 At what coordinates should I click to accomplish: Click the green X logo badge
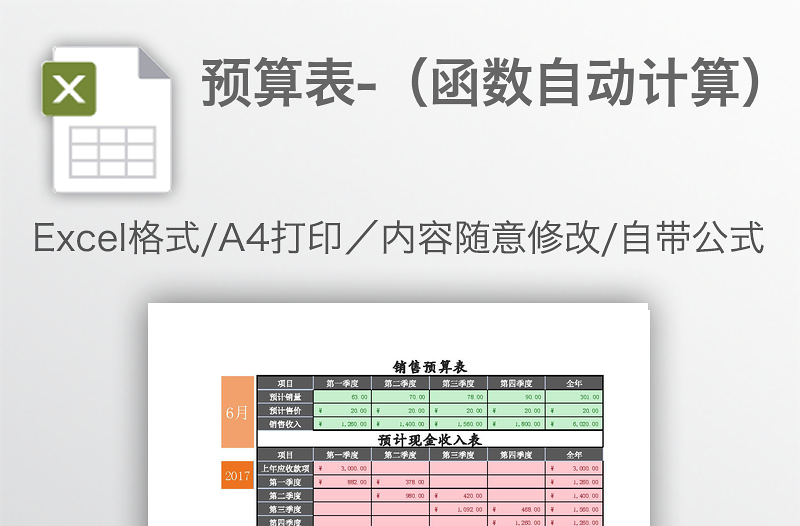coord(69,89)
